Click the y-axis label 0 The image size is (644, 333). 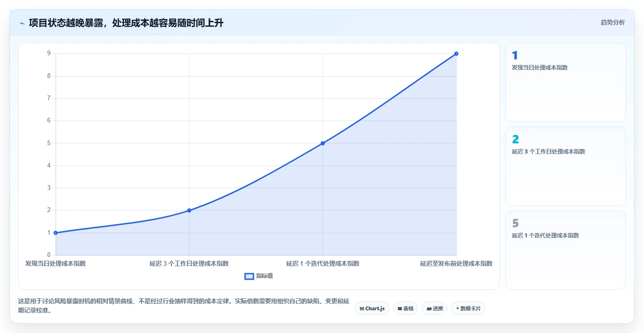(49, 255)
